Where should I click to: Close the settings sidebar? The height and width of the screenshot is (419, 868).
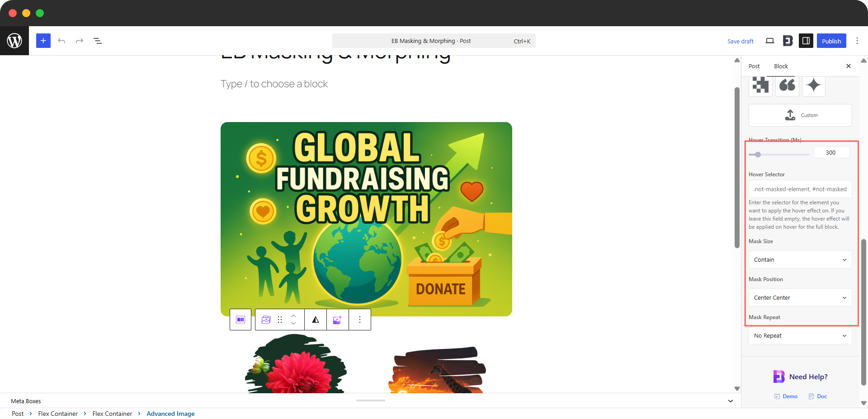point(849,66)
